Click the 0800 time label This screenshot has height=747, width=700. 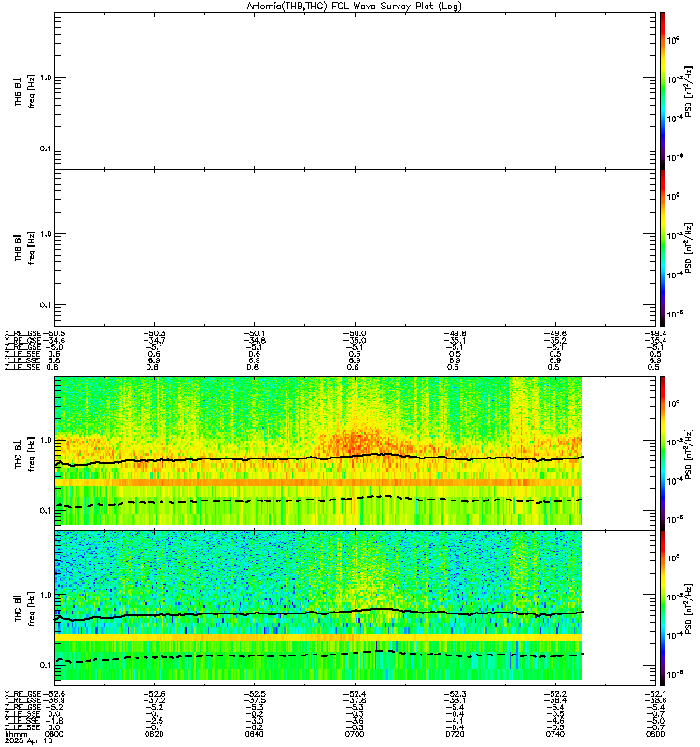click(x=655, y=734)
